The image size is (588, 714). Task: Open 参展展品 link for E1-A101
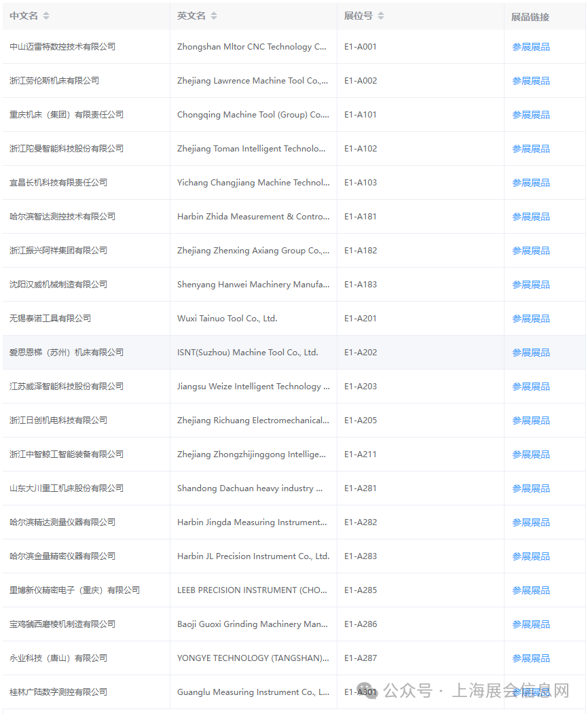click(x=531, y=115)
